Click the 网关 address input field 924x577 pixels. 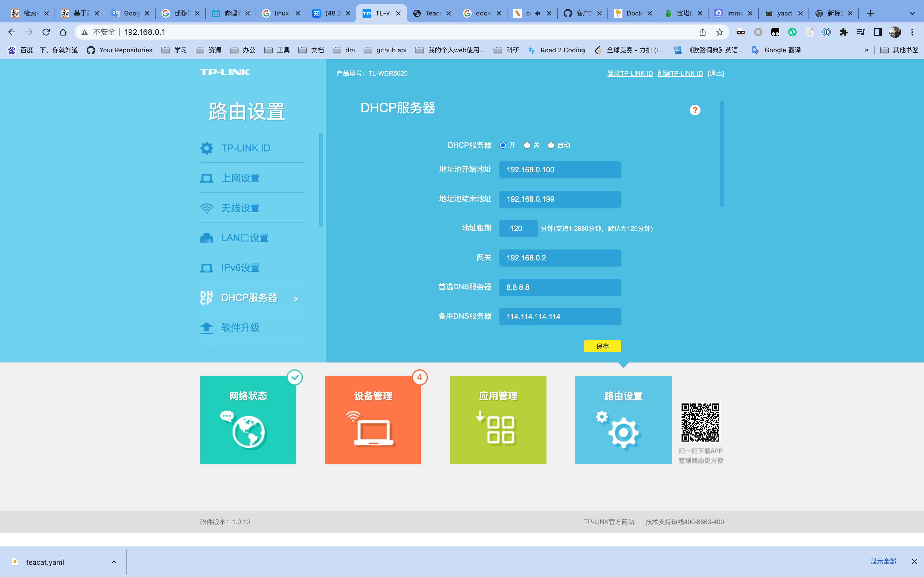pyautogui.click(x=559, y=258)
